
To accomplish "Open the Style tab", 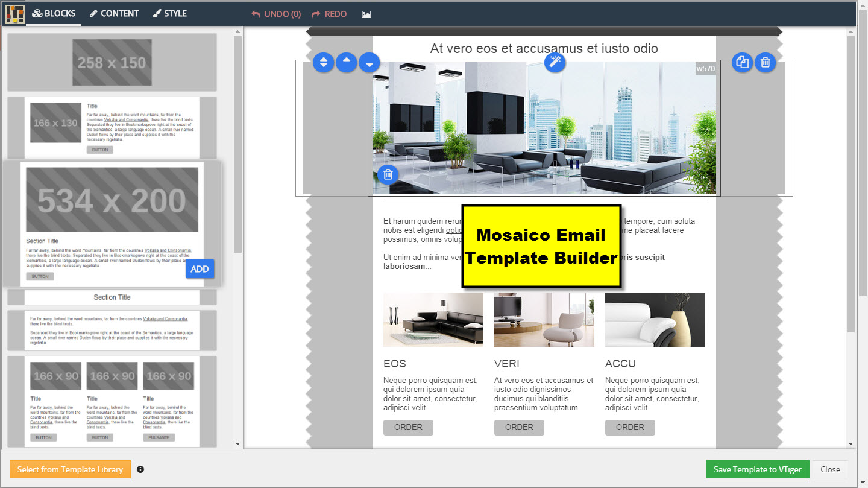I will [170, 13].
